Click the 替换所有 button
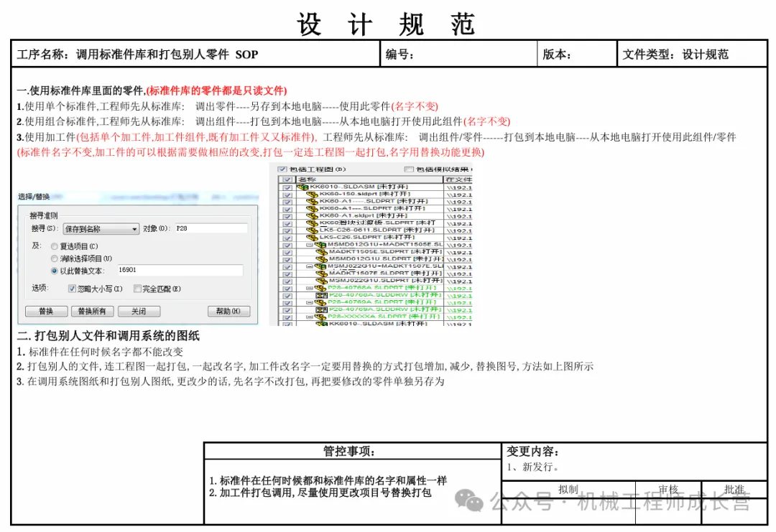 pyautogui.click(x=93, y=311)
